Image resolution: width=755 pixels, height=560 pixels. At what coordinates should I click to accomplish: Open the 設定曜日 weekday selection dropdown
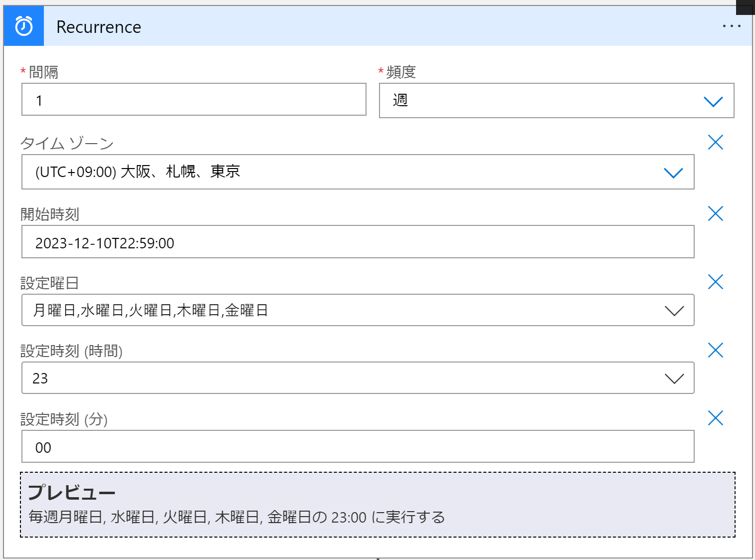(358, 310)
